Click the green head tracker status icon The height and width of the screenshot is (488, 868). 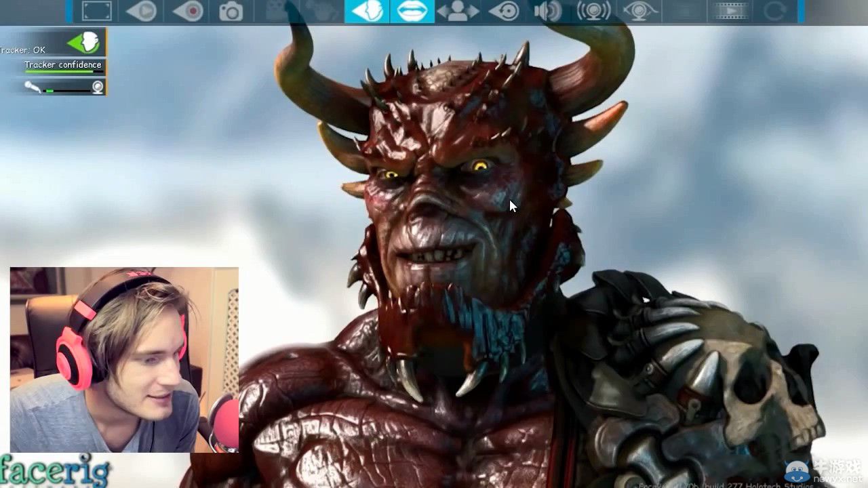tap(84, 43)
